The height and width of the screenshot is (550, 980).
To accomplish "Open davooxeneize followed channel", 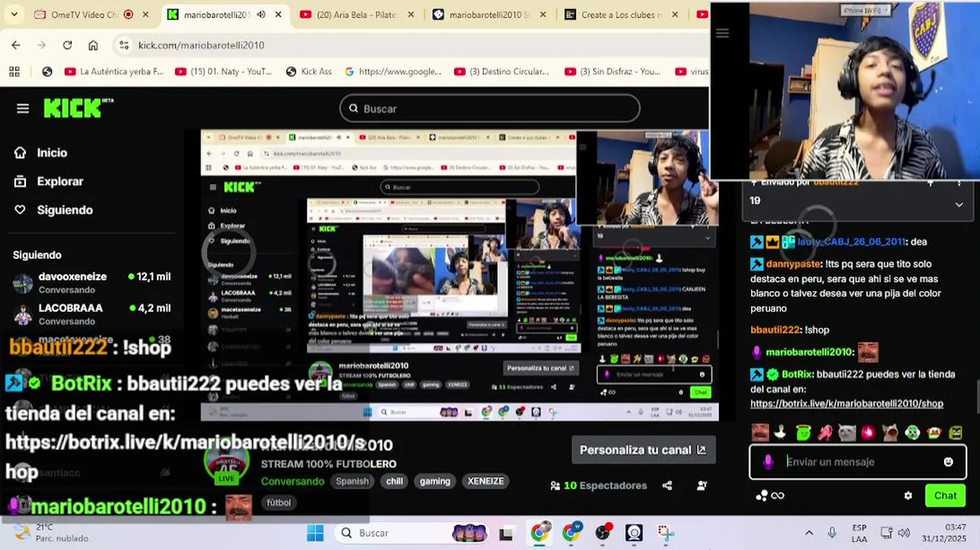I will pyautogui.click(x=92, y=282).
